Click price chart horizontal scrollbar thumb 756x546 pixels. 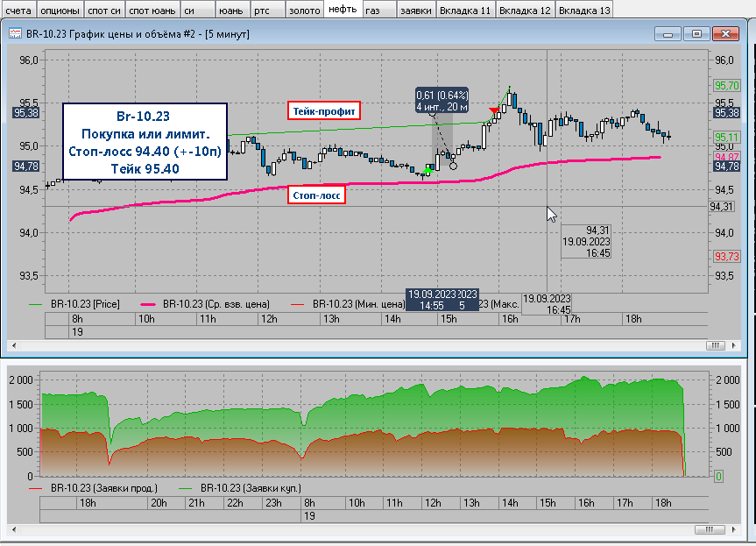[716, 345]
